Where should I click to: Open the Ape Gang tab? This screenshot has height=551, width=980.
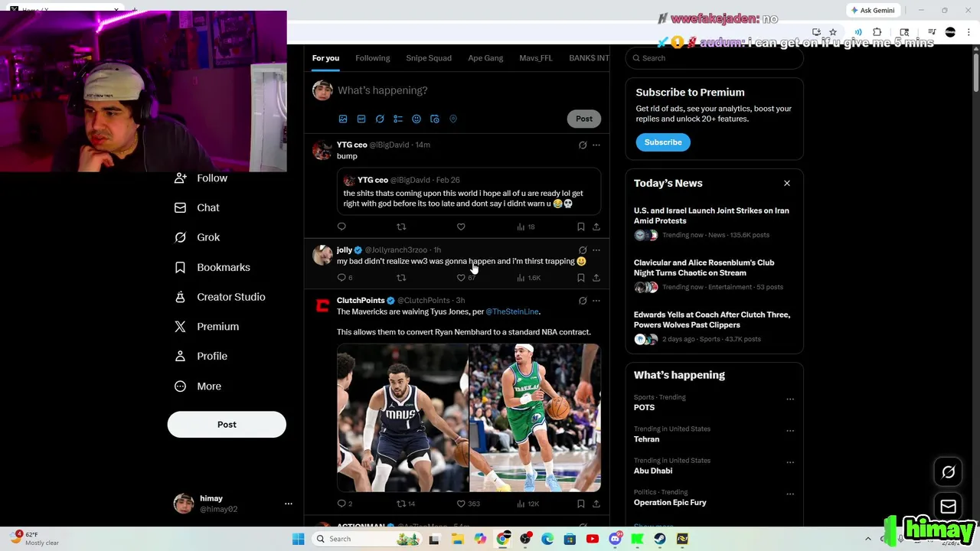click(485, 58)
